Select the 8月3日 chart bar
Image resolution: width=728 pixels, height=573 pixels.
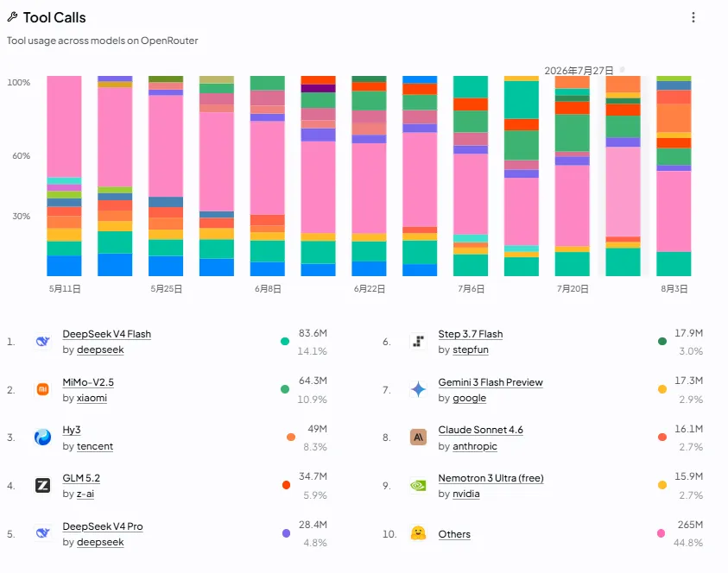[674, 176]
